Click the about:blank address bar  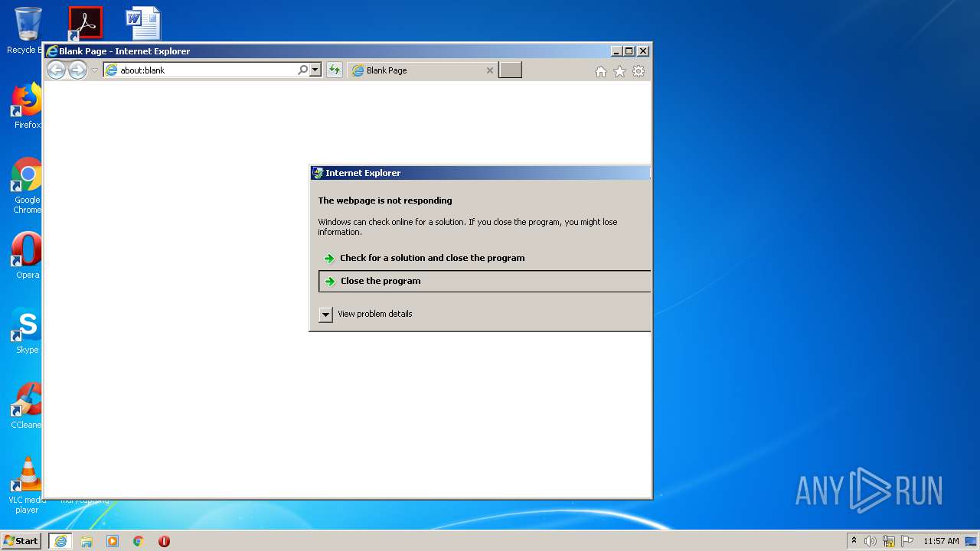coord(201,70)
